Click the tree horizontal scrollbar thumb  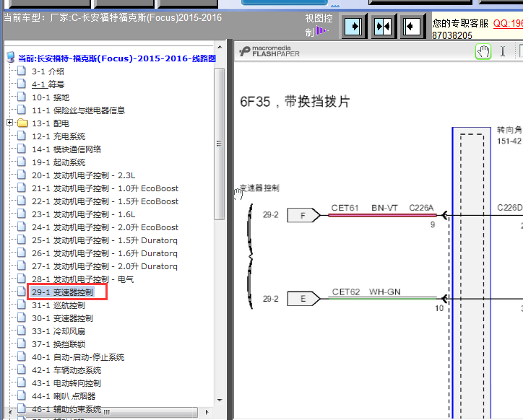pos(106,412)
